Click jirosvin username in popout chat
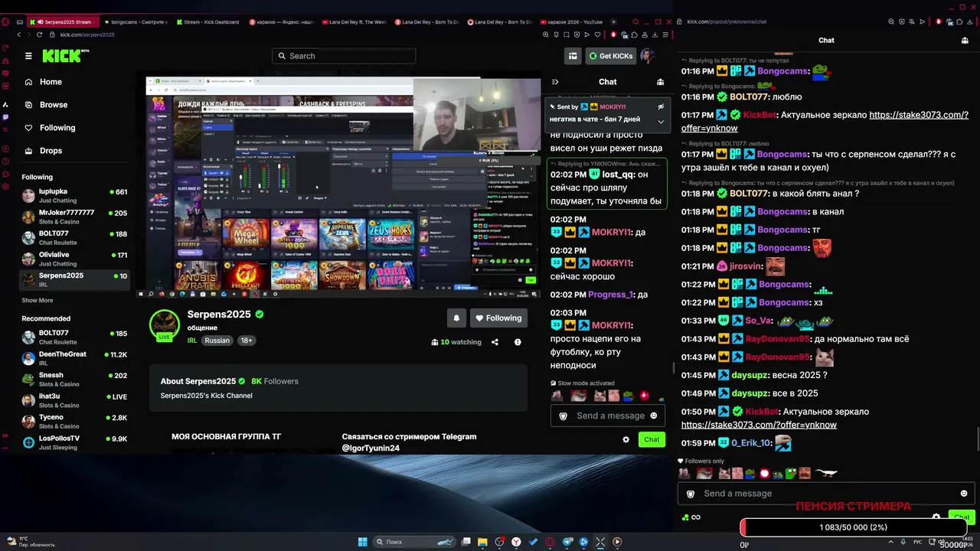The image size is (980, 551). pos(746,266)
